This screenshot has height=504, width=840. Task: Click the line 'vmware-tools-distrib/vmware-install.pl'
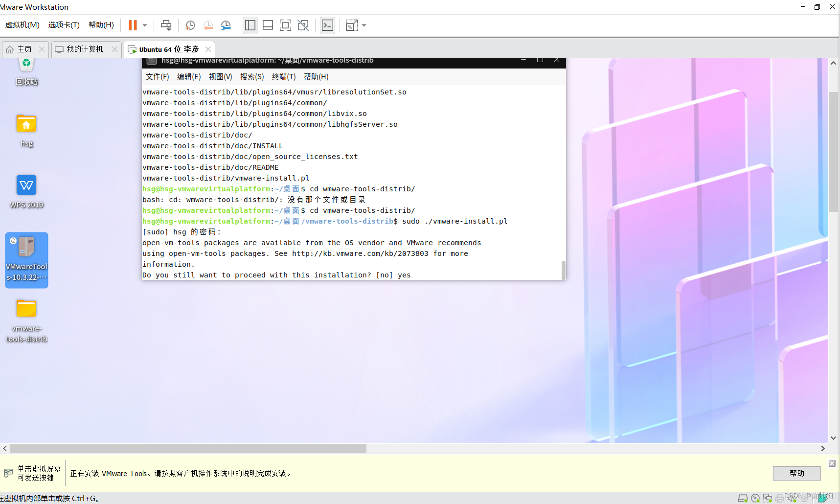pyautogui.click(x=226, y=178)
